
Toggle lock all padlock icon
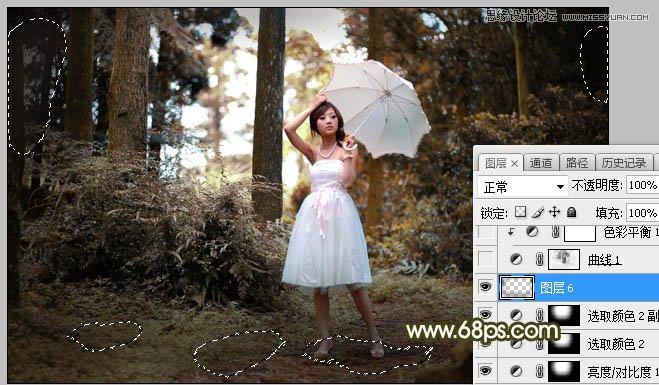point(572,212)
